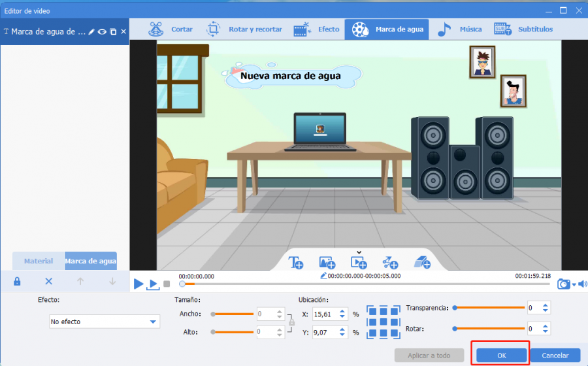588x366 pixels.
Task: Increase X position with up arrow
Action: (x=342, y=311)
